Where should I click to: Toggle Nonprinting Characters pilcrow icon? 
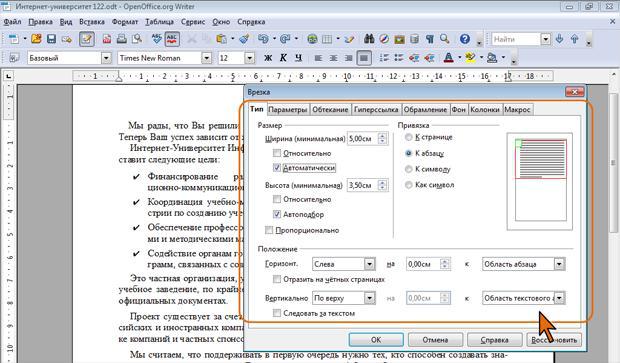pyautogui.click(x=430, y=39)
